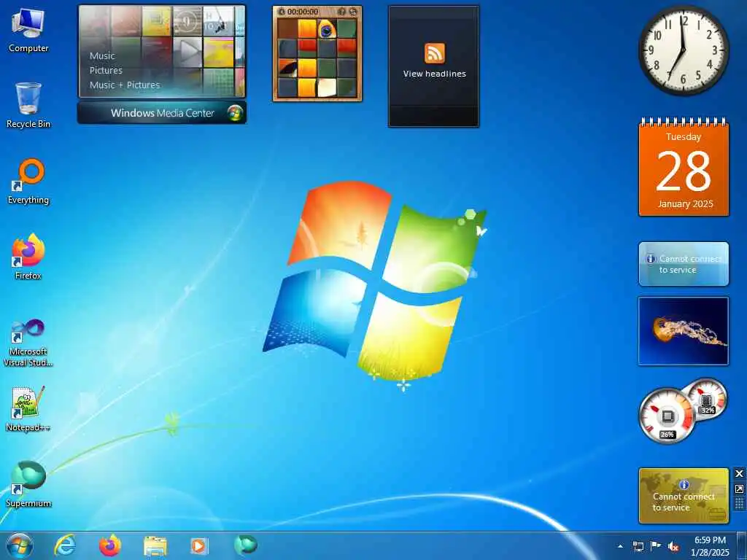Open Pictures in Media Center gadget

click(106, 71)
